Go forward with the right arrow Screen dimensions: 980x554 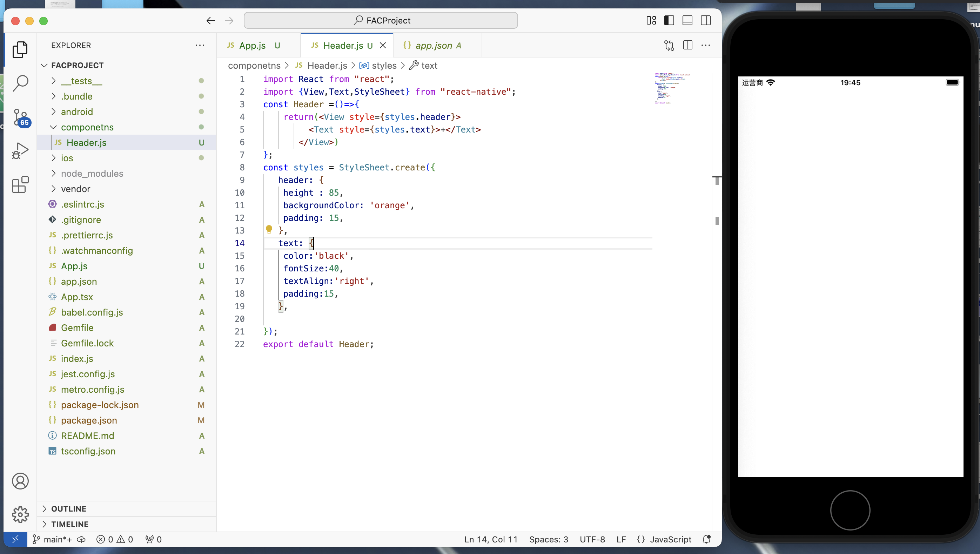[x=229, y=21]
